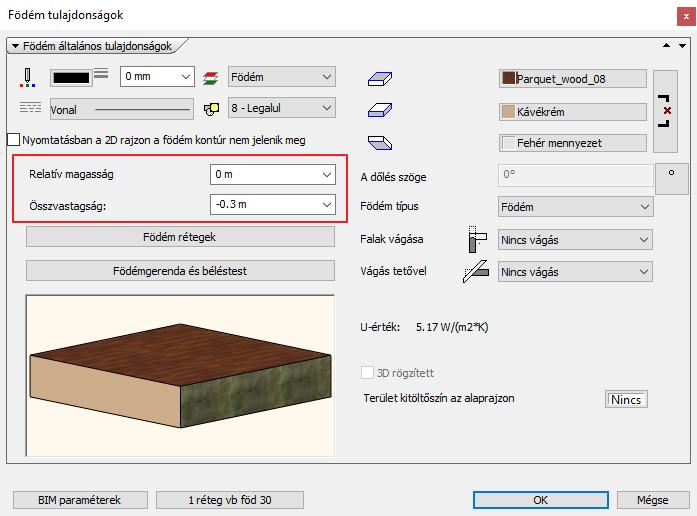Click the Falak vágása wall cut icon
The width and height of the screenshot is (697, 516).
[x=477, y=239]
